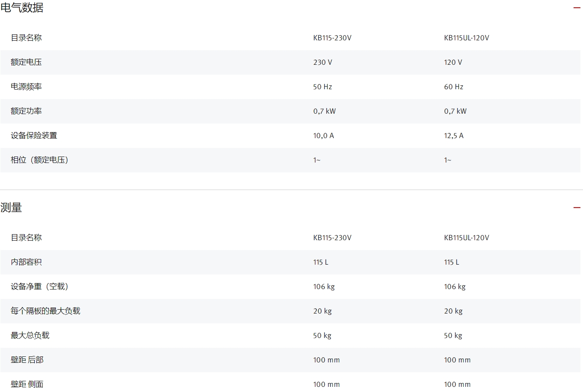Select 0,7 kW under KB115UL-120V
The width and height of the screenshot is (583, 392).
(455, 111)
